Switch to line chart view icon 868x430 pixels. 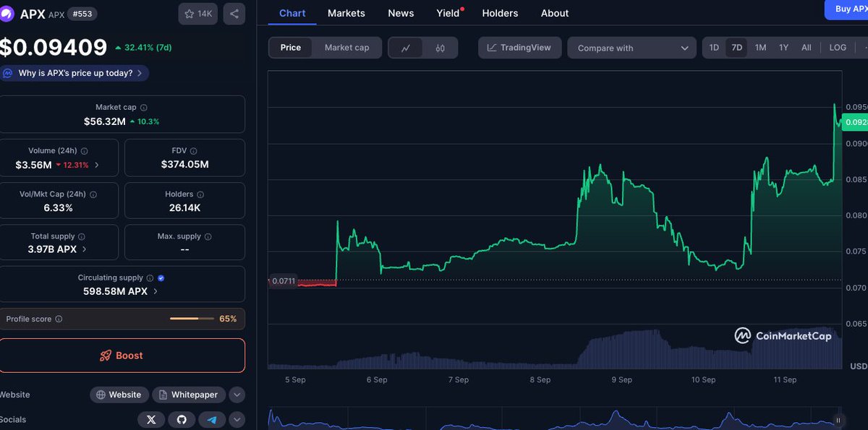406,48
